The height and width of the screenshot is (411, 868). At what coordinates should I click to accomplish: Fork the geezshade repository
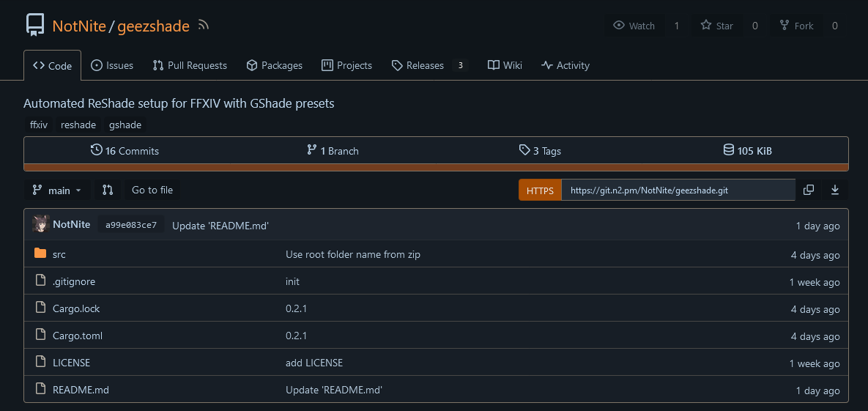click(x=797, y=26)
